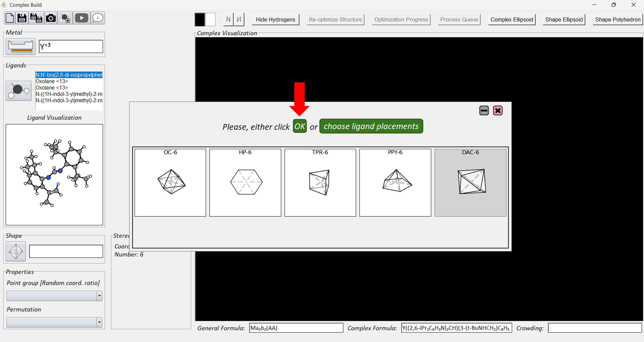Viewport: 644px width, 342px height.
Task: Click the green OK button
Action: point(299,126)
